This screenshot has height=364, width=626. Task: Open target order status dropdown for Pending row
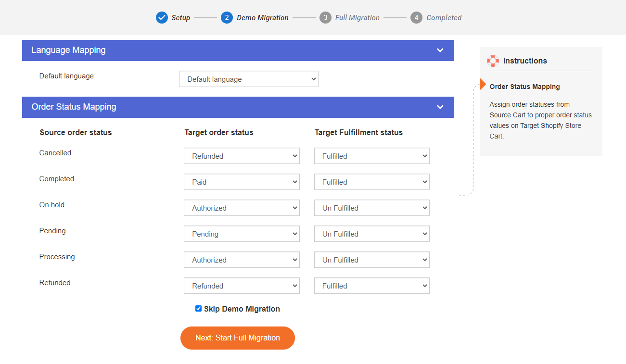point(242,234)
